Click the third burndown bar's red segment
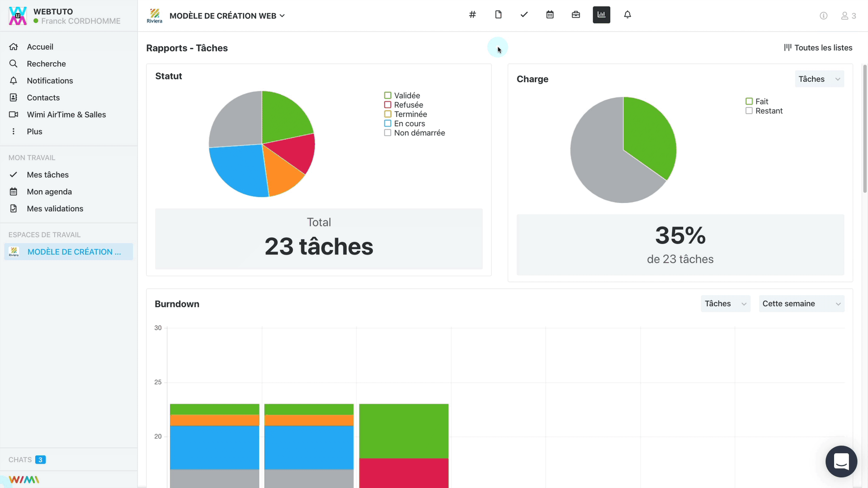 point(404,473)
